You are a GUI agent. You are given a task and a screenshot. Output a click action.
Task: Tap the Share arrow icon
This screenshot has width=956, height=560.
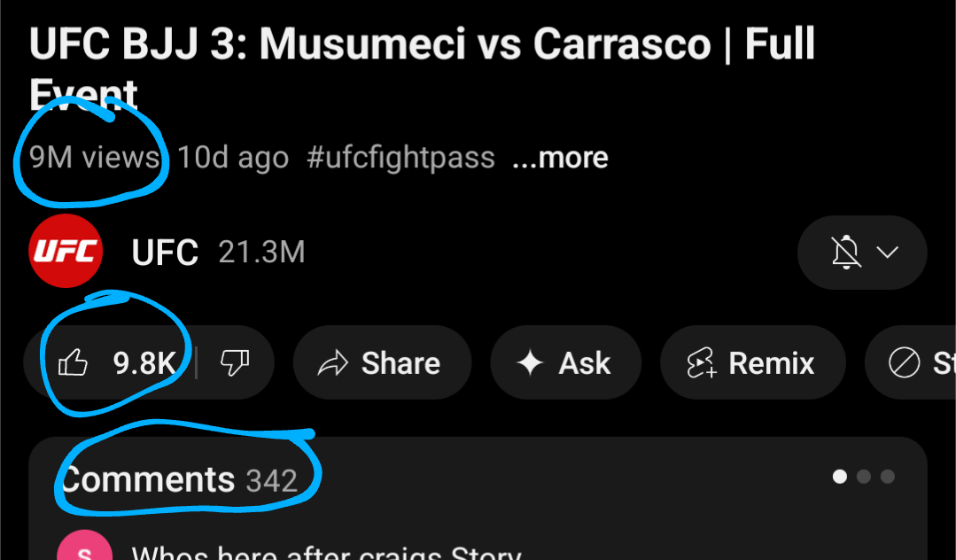(333, 363)
